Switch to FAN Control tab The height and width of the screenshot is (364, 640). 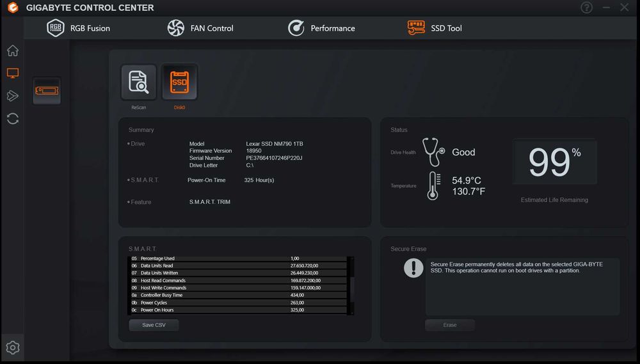pos(200,28)
